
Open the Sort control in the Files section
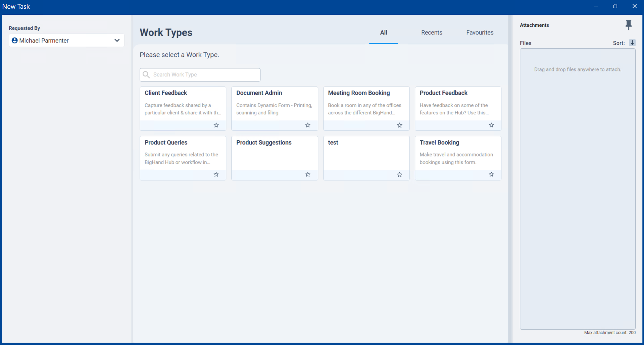632,43
